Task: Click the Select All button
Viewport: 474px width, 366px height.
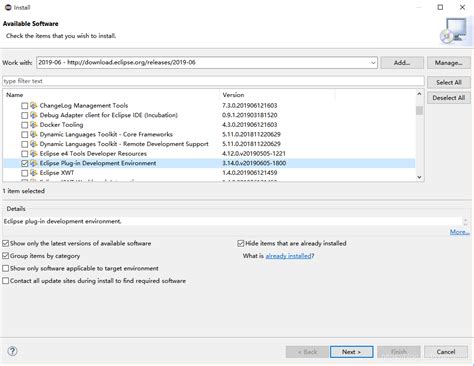Action: tap(449, 82)
